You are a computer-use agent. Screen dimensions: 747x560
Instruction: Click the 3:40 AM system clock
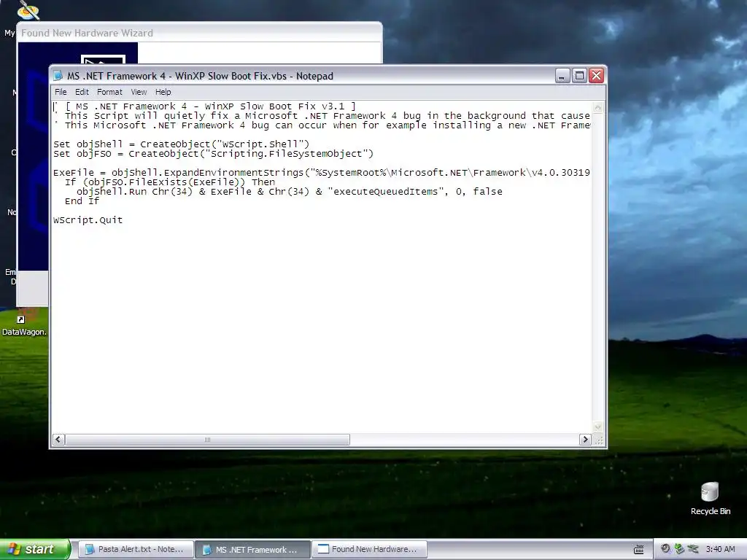[x=720, y=549]
